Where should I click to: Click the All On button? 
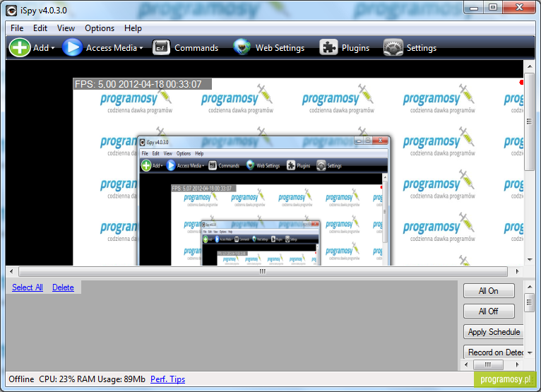coord(489,291)
